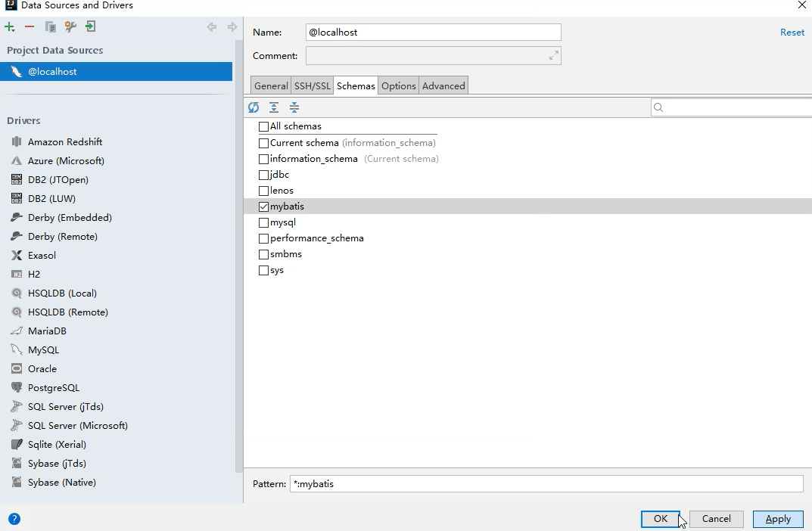This screenshot has width=812, height=531.
Task: Switch to the Advanced tab
Action: tap(443, 86)
